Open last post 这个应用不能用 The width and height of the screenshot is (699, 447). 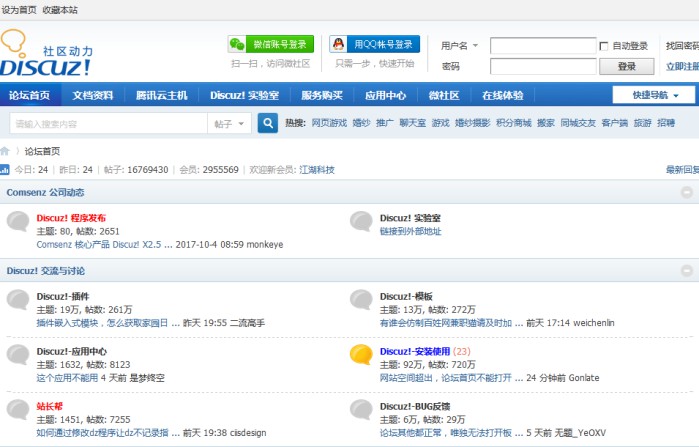point(67,378)
